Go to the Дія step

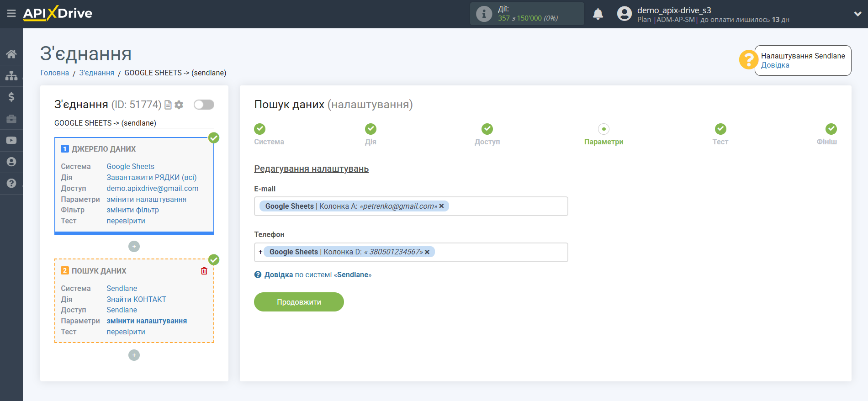tap(370, 129)
